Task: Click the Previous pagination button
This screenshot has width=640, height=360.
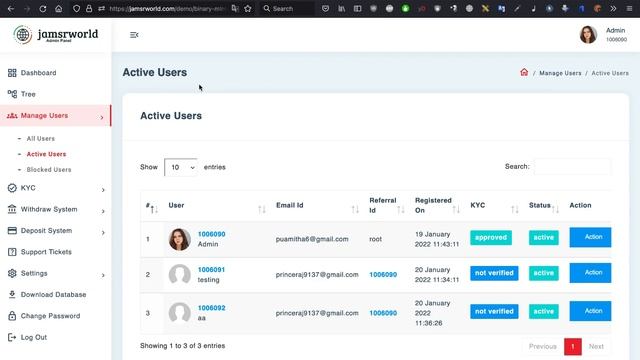Action: 542,347
